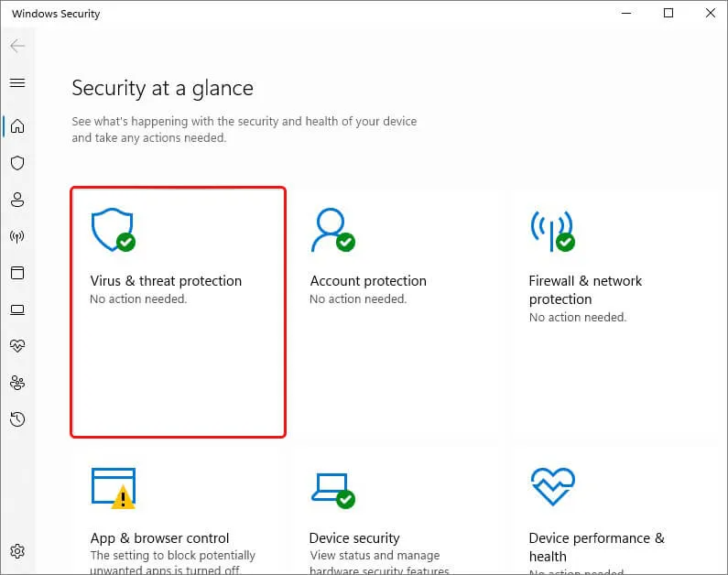Viewport: 728px width, 575px height.
Task: Open Account protection from sidebar person icon
Action: [17, 200]
